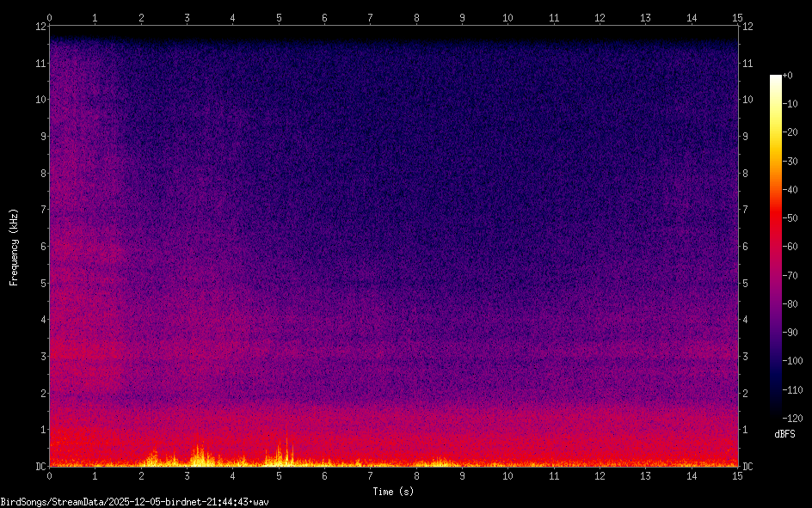Viewport: 812px width, 508px height.
Task: Click the +0 label on the color scale
Action: 788,76
